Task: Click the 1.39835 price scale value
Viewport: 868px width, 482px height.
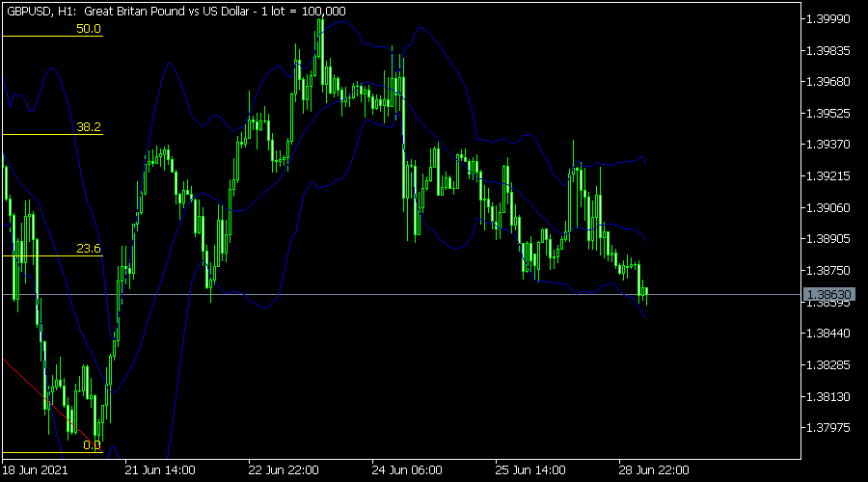Action: [828, 50]
